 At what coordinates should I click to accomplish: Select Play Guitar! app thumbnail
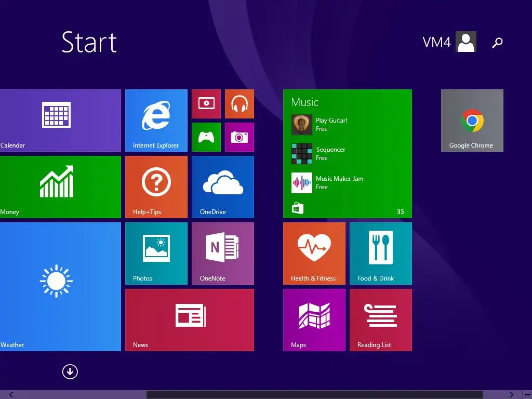point(302,125)
